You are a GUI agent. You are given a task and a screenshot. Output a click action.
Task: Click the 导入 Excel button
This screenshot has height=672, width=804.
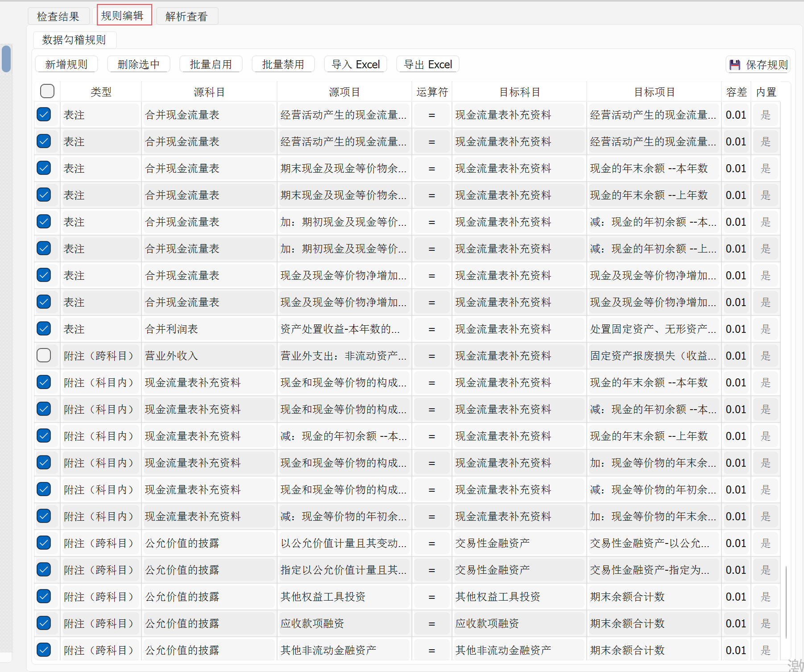pos(355,64)
